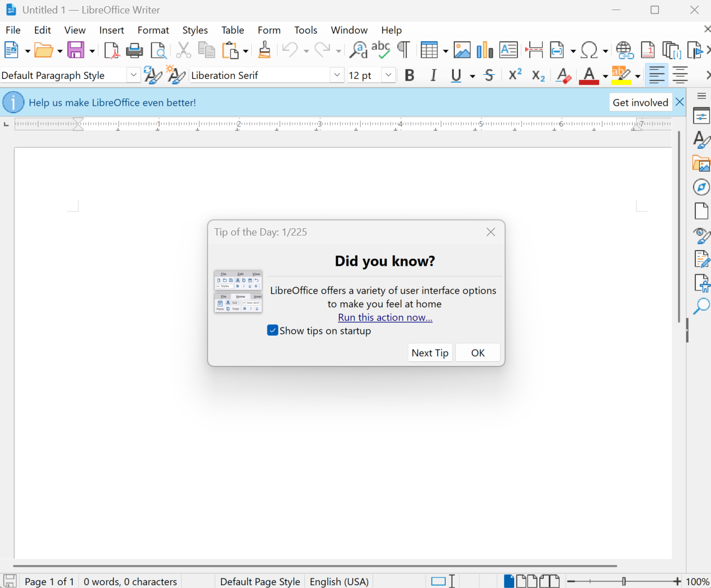Screen dimensions: 711x588
Task: Click the Print icon
Action: 134,50
